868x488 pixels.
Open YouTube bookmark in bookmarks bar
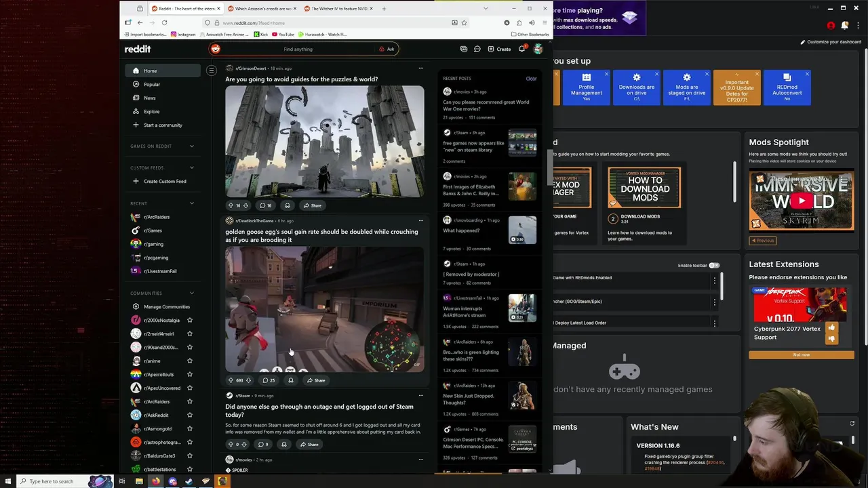tap(283, 34)
